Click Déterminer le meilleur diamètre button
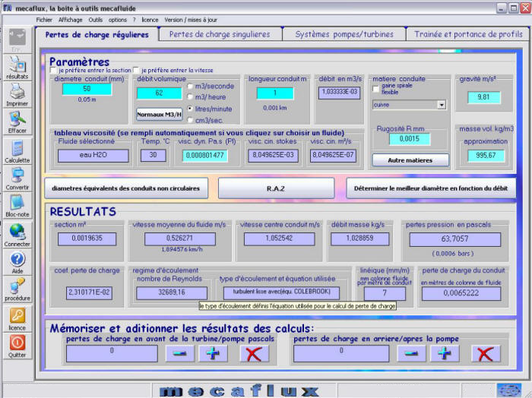 (x=431, y=188)
